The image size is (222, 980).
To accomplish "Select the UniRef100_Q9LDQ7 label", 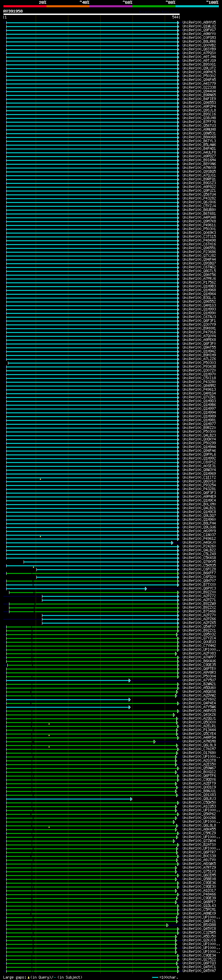I will pos(199,516).
